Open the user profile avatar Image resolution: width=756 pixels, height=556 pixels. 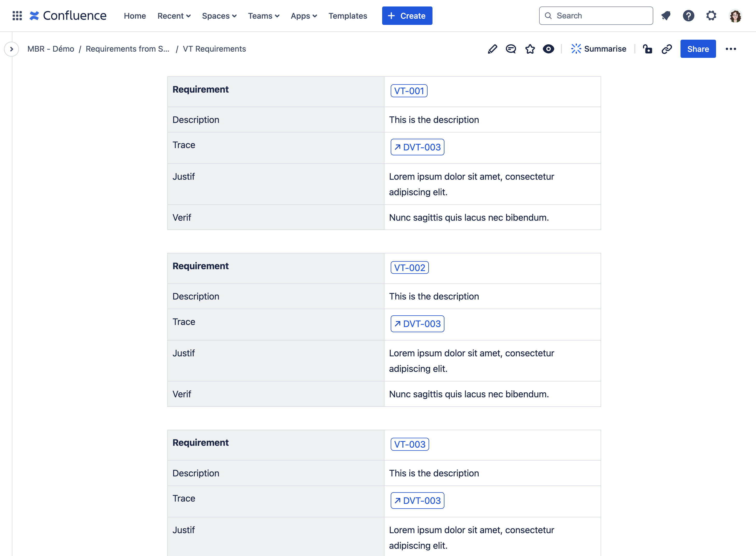pyautogui.click(x=735, y=16)
